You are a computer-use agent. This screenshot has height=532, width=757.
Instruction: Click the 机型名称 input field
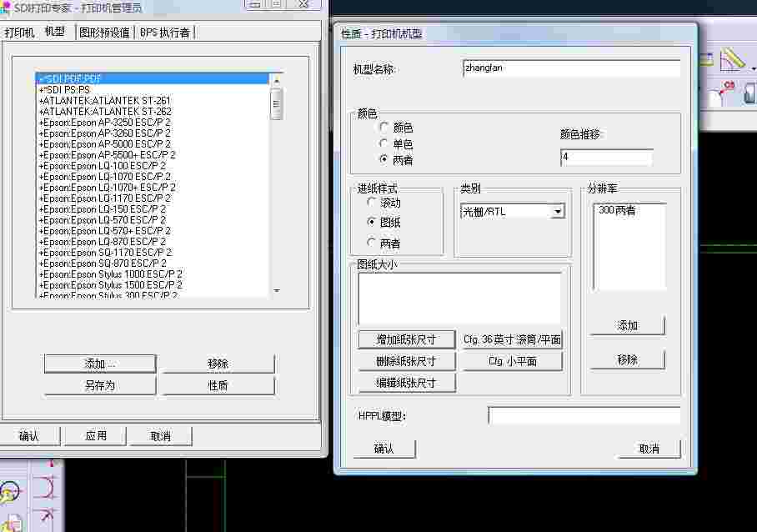pos(571,68)
